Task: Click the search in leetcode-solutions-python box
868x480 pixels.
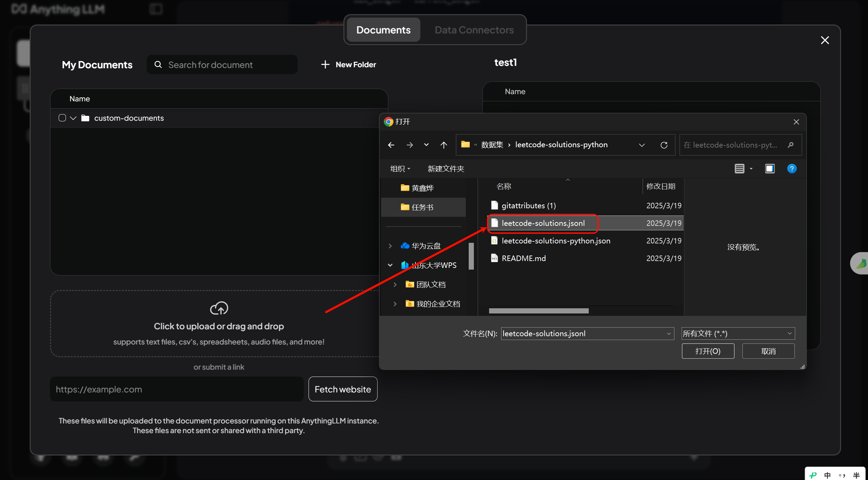Action: 740,145
